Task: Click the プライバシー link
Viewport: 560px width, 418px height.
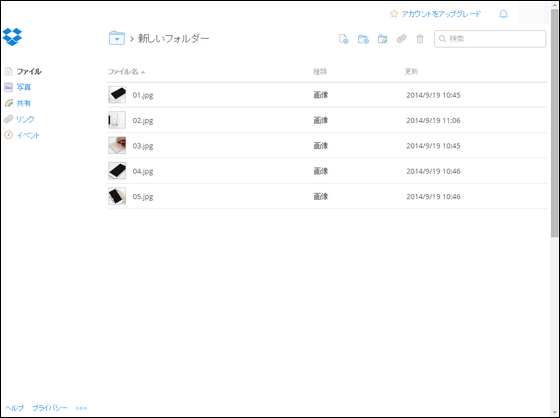Action: click(50, 408)
